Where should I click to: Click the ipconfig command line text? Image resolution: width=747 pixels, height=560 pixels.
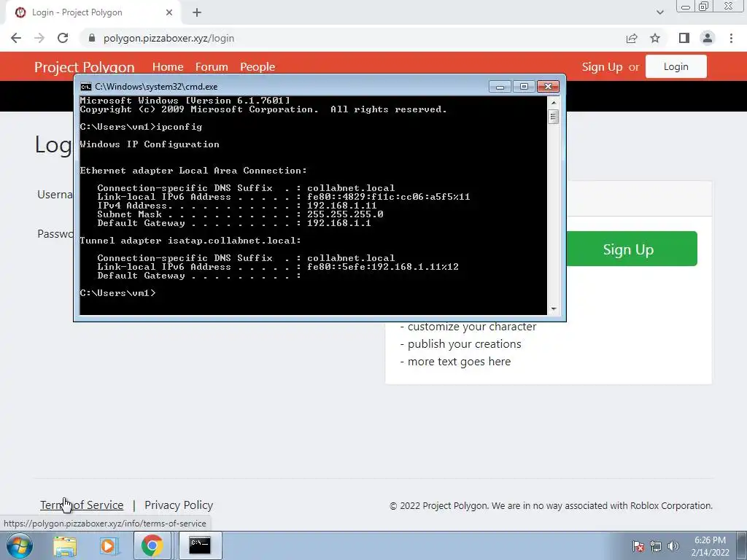coord(179,127)
